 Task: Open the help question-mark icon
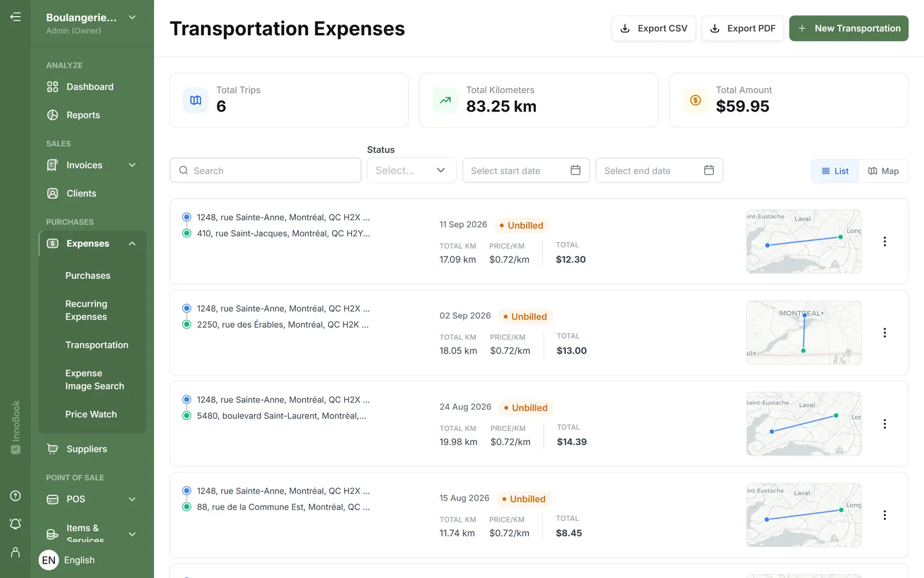pos(16,496)
